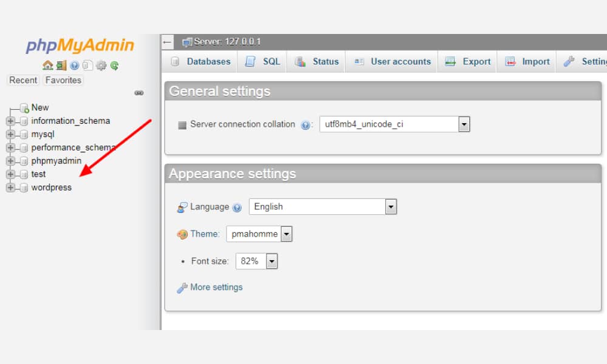Switch to the Import tab

pyautogui.click(x=527, y=61)
